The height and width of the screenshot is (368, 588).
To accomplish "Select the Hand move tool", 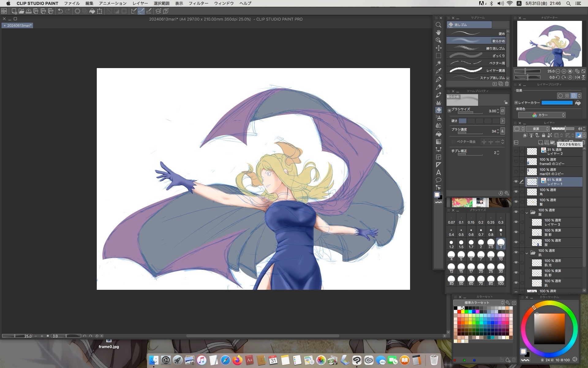I will 439,33.
